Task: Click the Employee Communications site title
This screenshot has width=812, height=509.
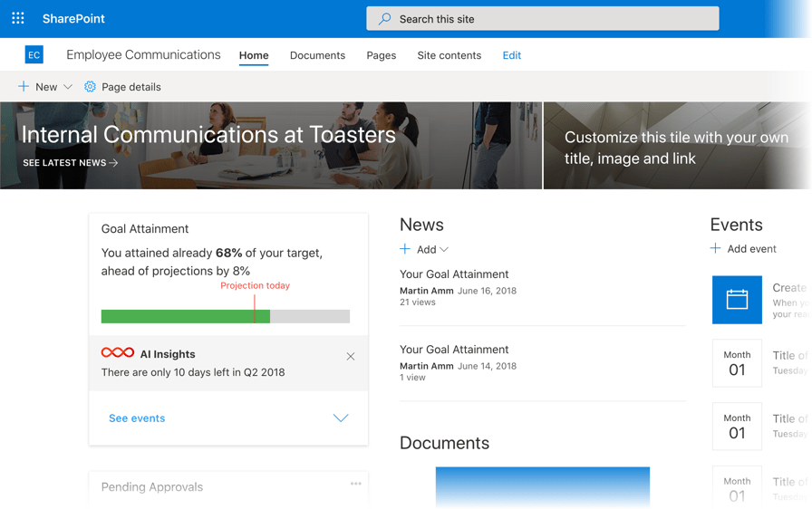Action: (143, 55)
